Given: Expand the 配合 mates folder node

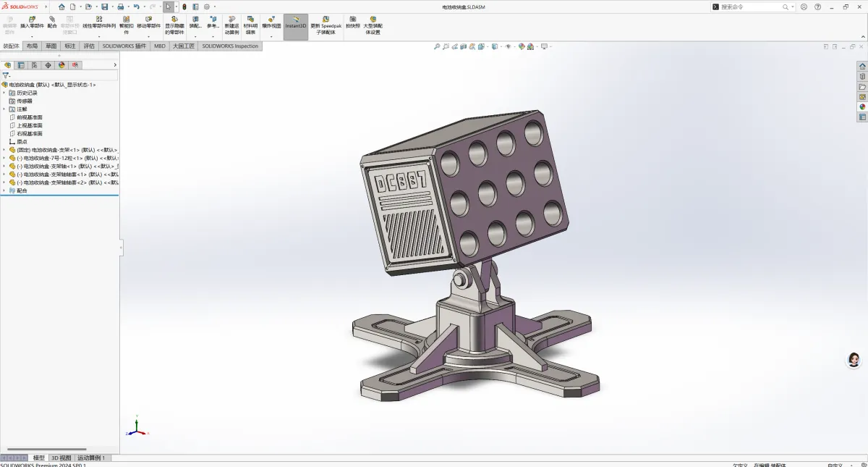Looking at the screenshot, I should pos(4,190).
